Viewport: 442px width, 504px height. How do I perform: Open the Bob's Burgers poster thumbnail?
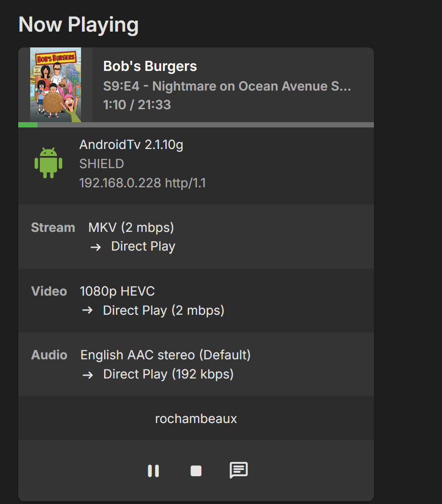point(56,85)
